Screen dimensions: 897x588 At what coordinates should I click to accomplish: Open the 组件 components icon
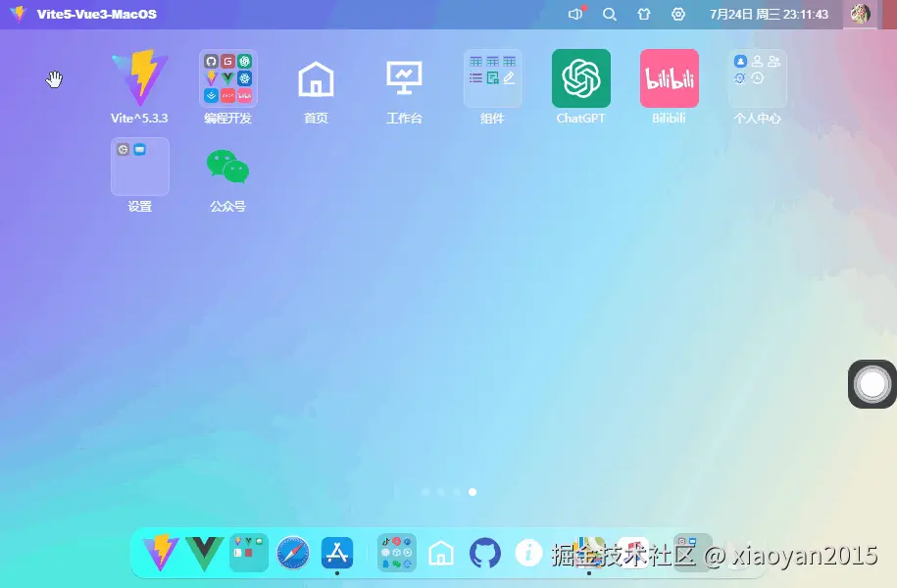click(x=492, y=78)
